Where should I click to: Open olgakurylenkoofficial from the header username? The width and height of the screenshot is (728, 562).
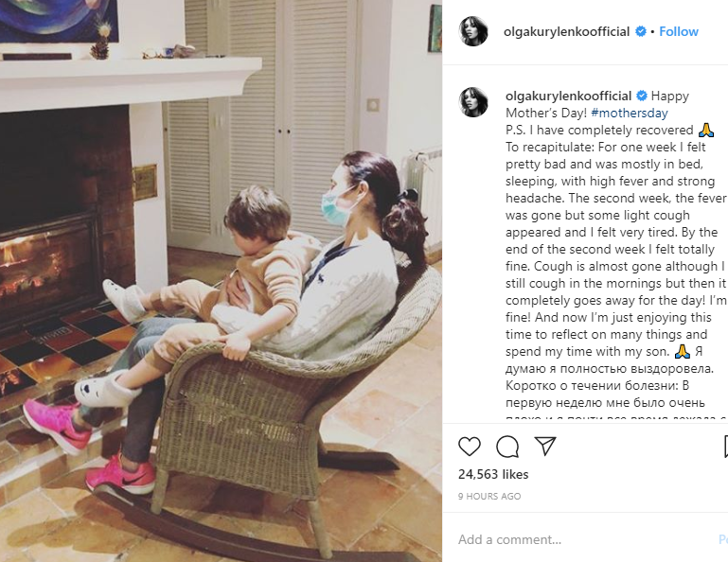click(566, 31)
